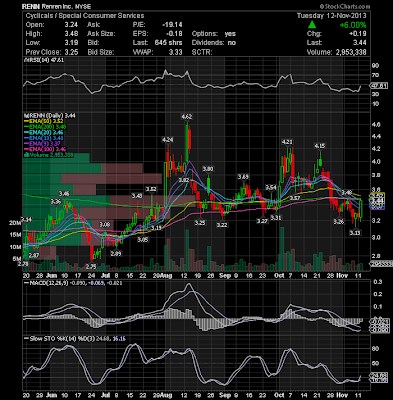Click the 3.31 low price label
Viewport: 393px width, 400px height.
pos(275,217)
